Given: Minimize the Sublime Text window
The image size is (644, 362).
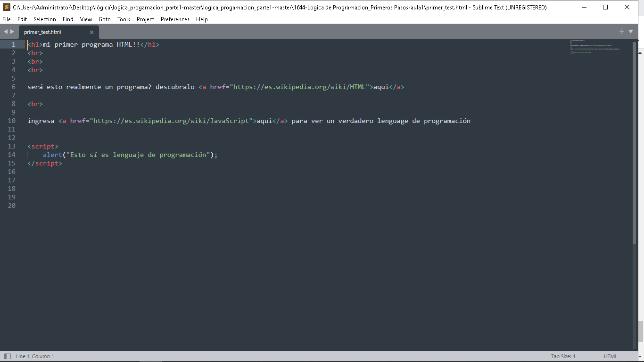Looking at the screenshot, I should (x=584, y=7).
